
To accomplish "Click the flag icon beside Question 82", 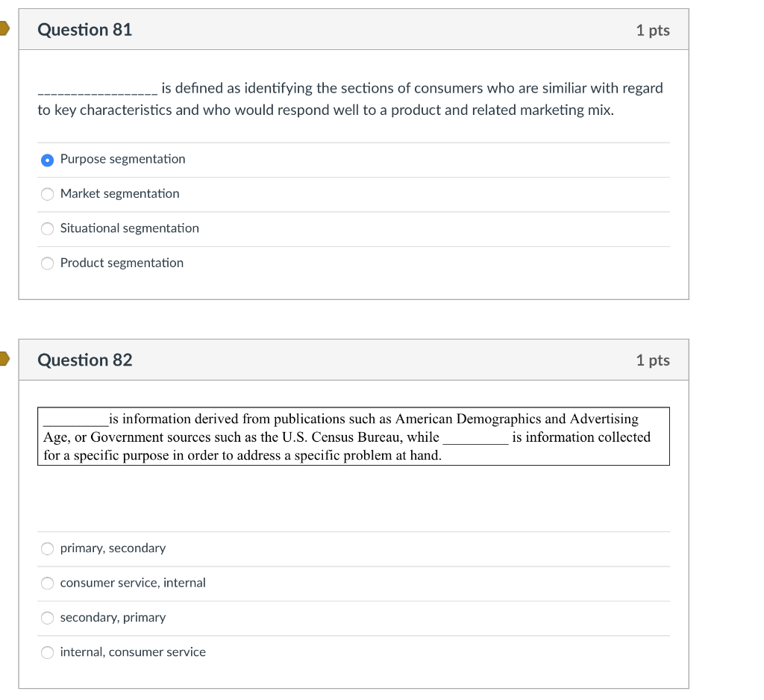I will (x=4, y=359).
